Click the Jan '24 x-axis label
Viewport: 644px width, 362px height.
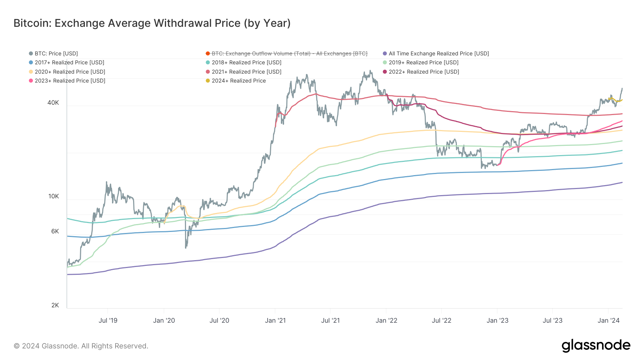(608, 321)
